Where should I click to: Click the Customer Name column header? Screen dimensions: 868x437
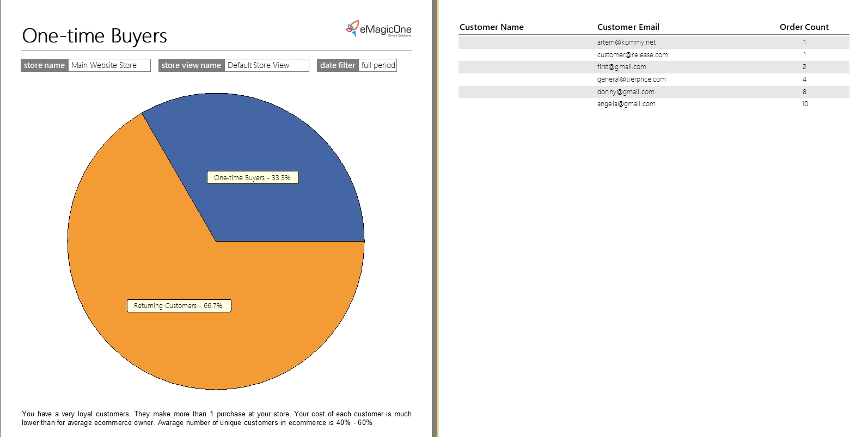click(491, 27)
